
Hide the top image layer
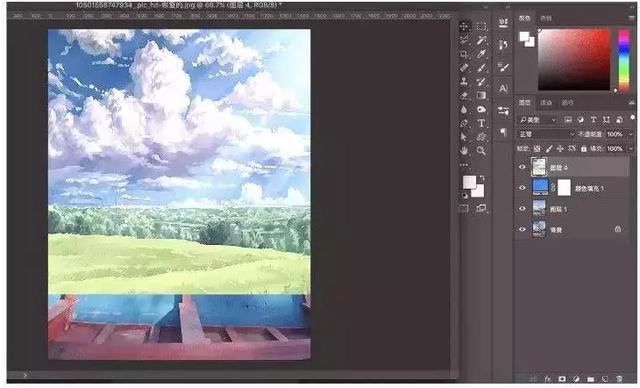pyautogui.click(x=522, y=167)
